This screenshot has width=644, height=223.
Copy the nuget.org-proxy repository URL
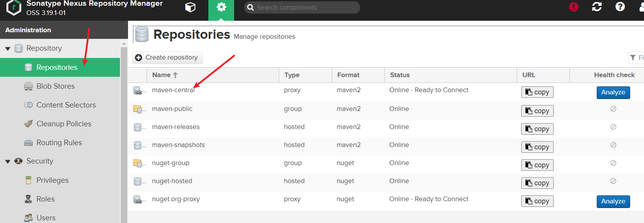[x=537, y=201]
